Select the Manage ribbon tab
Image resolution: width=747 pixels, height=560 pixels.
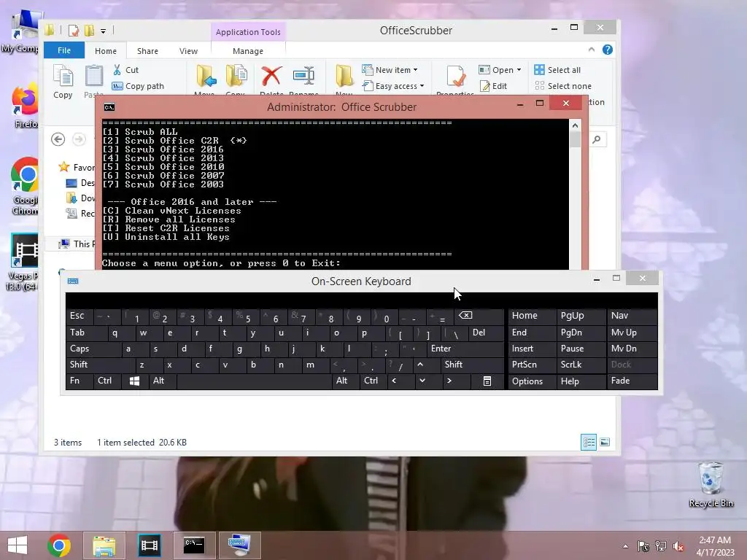248,51
